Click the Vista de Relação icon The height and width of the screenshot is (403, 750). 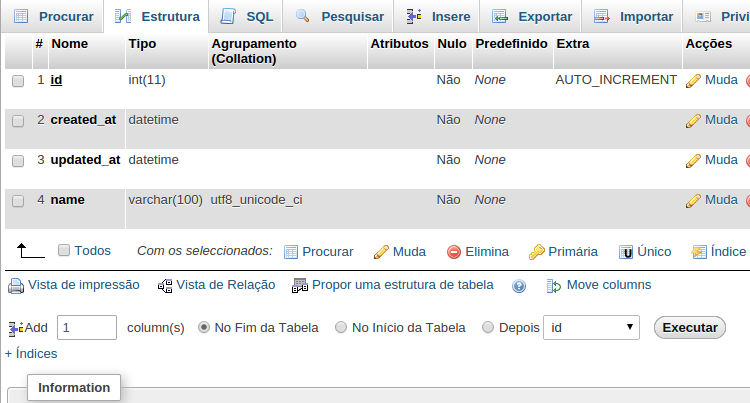(x=165, y=286)
